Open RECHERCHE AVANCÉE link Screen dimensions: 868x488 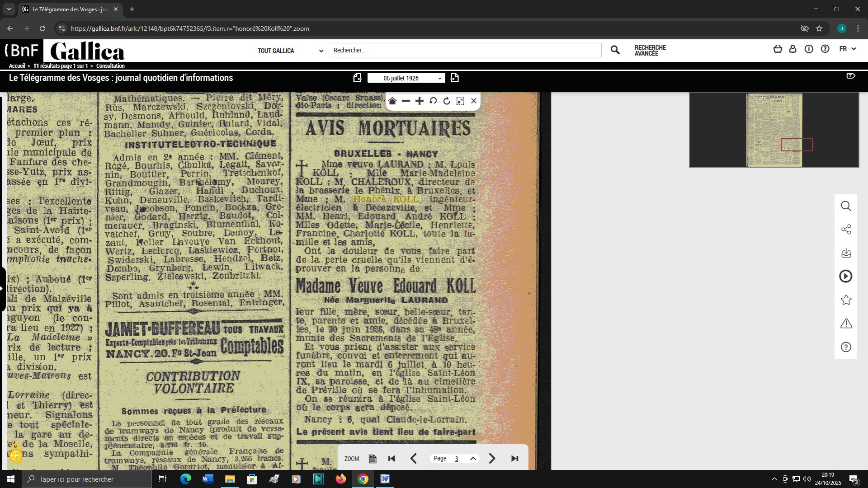(x=650, y=51)
